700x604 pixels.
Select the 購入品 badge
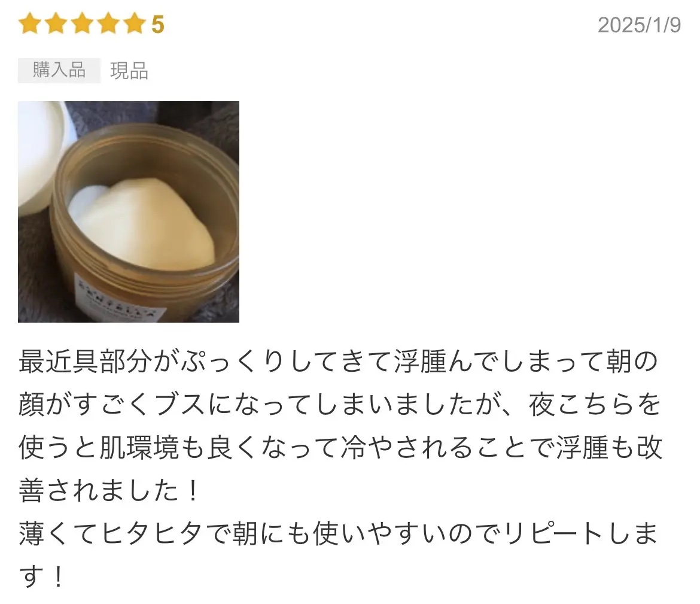(59, 70)
